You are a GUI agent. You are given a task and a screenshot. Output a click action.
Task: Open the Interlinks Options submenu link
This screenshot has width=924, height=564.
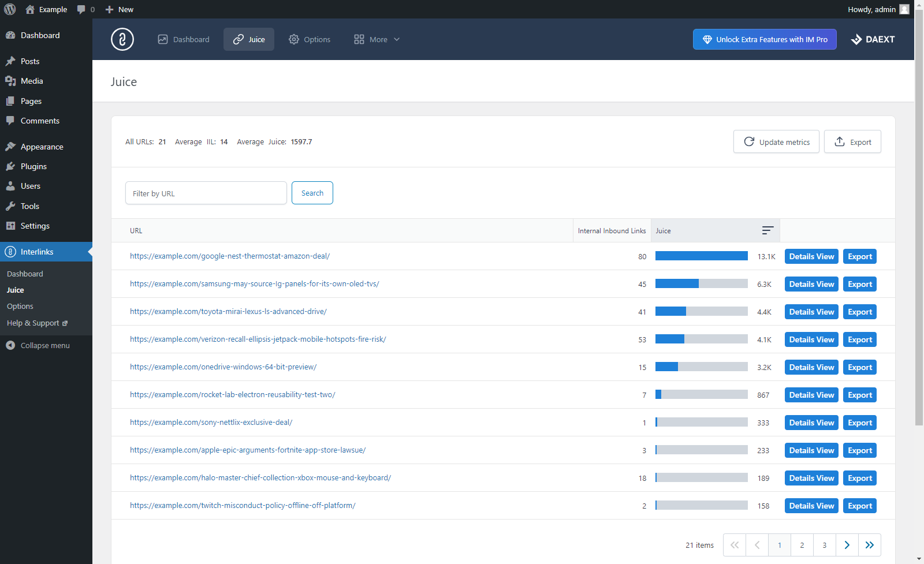pos(20,306)
